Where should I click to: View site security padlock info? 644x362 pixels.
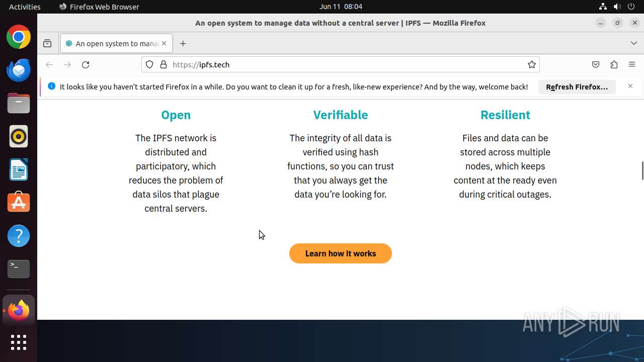[x=163, y=64]
